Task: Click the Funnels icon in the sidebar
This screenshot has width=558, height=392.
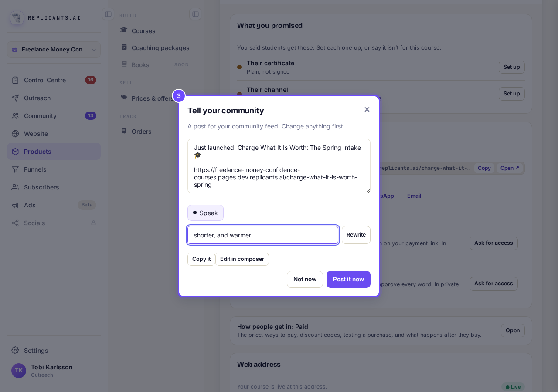Action: point(15,169)
